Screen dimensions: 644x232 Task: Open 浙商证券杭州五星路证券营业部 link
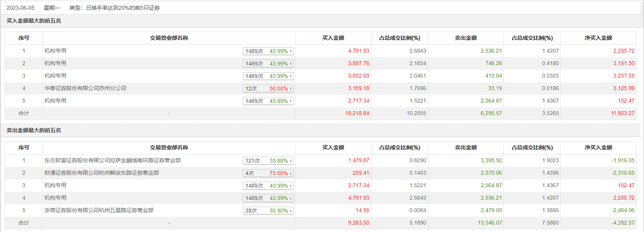point(99,210)
